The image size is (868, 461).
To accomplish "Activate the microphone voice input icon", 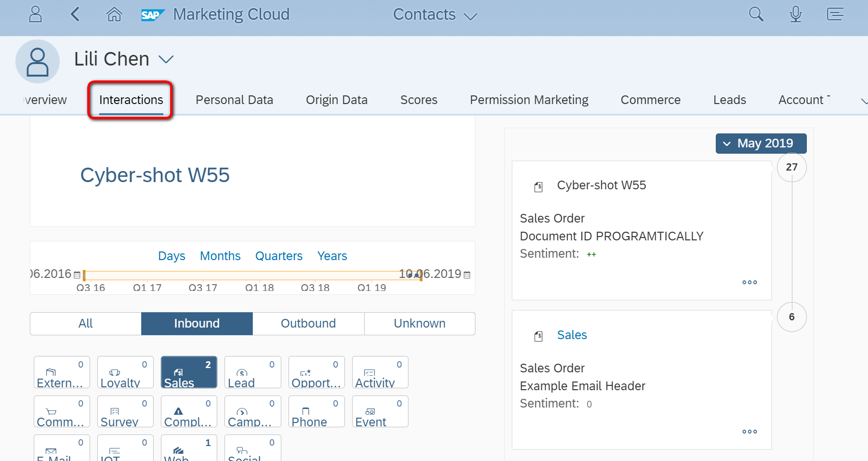I will coord(796,14).
